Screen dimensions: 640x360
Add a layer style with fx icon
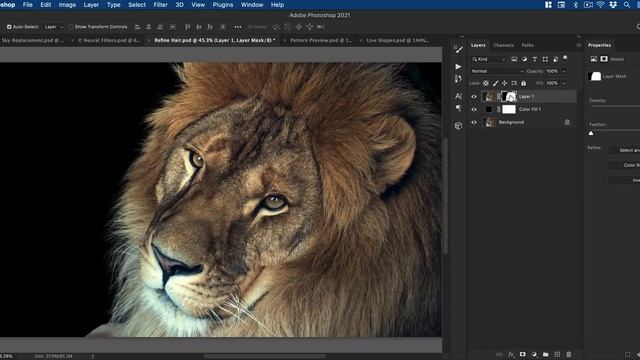click(x=511, y=355)
